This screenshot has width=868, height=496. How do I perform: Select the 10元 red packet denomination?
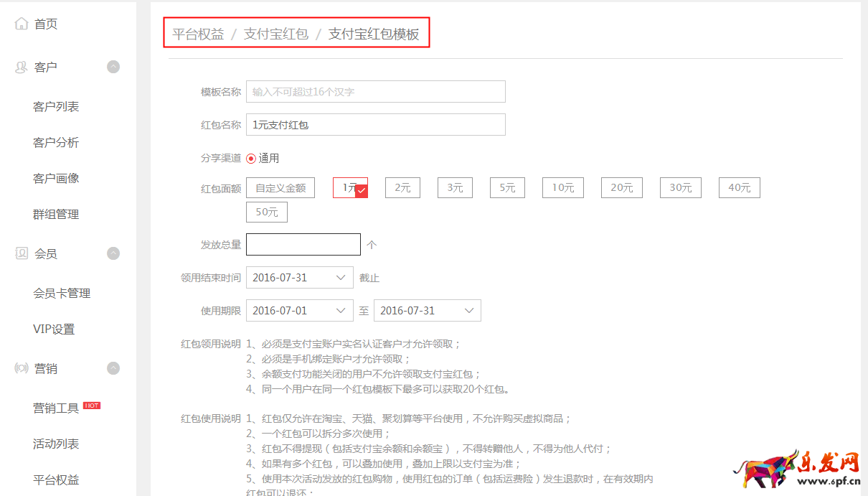coord(562,187)
